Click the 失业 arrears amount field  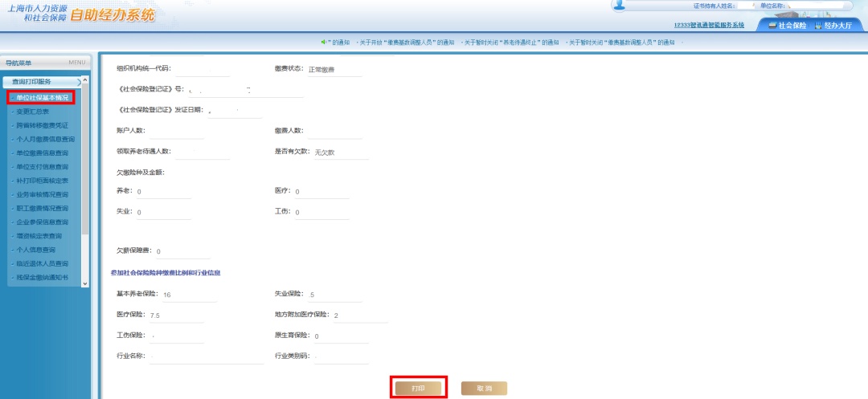tap(163, 212)
